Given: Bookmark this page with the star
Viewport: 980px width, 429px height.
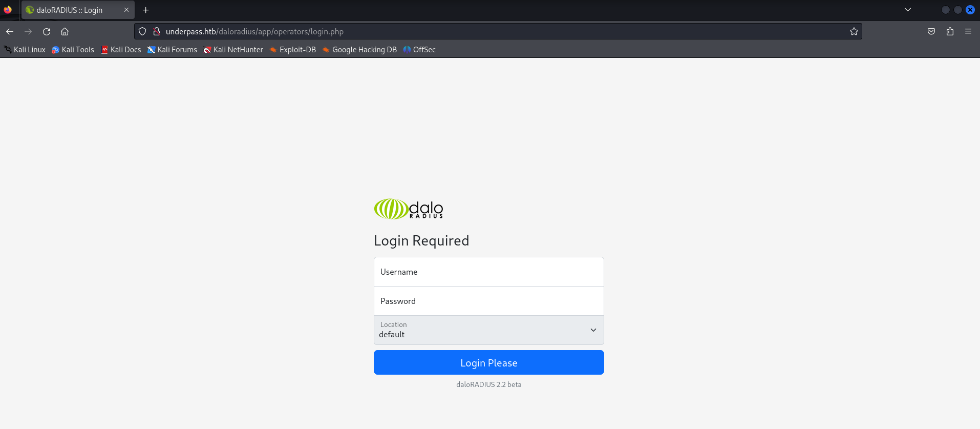Looking at the screenshot, I should [x=854, y=32].
